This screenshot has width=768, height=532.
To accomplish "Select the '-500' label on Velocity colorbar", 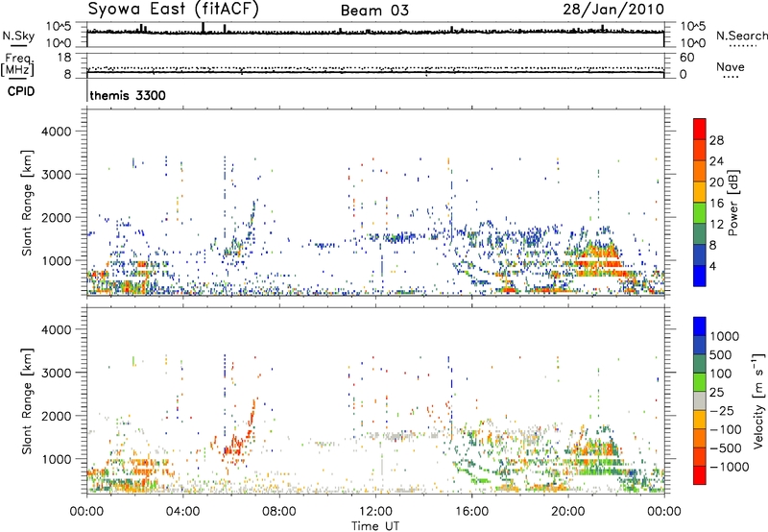I will (x=725, y=448).
